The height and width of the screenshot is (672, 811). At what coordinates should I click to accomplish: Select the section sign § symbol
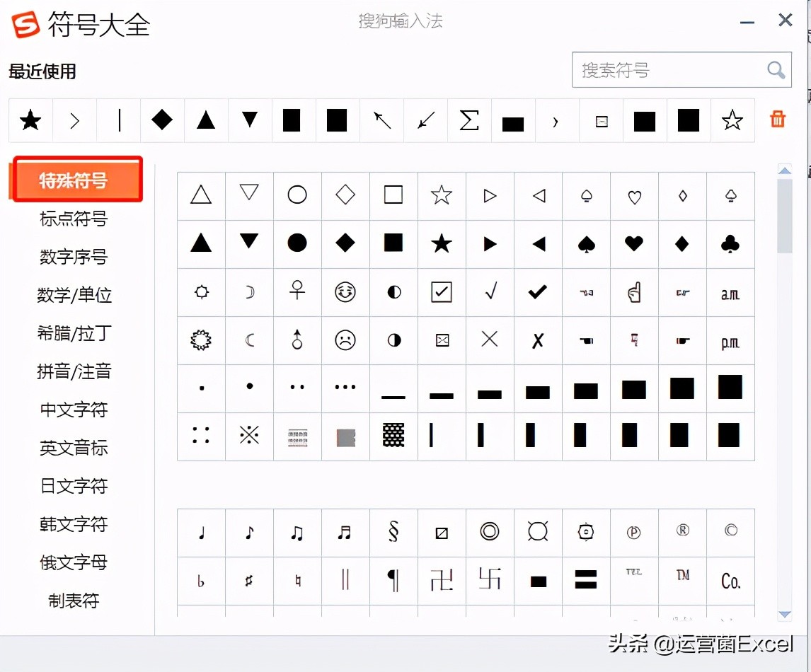(393, 532)
